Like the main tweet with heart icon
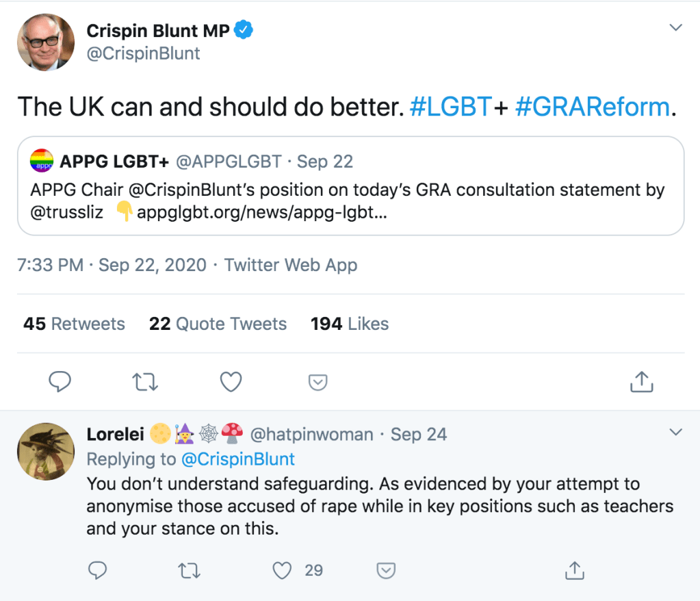The width and height of the screenshot is (700, 601). 231,382
